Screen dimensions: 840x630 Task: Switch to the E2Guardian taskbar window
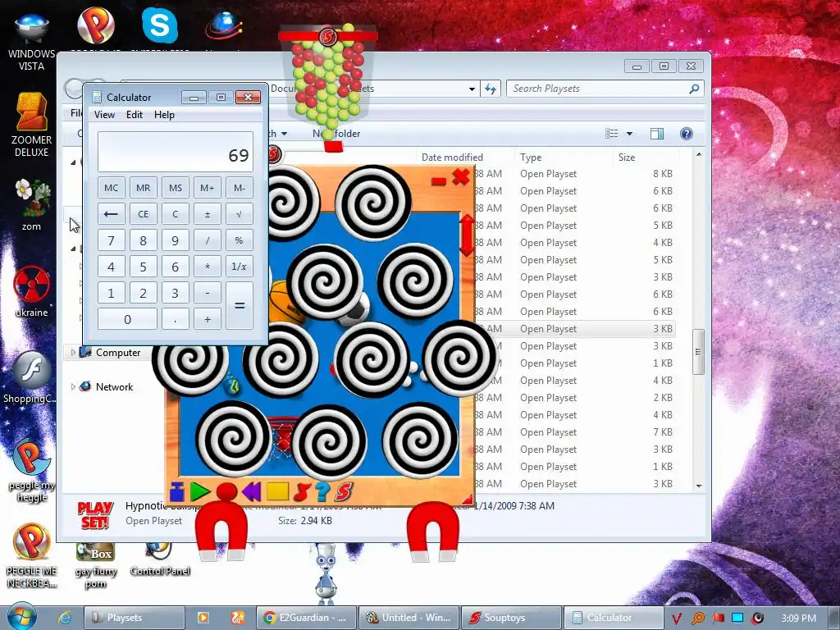[307, 618]
